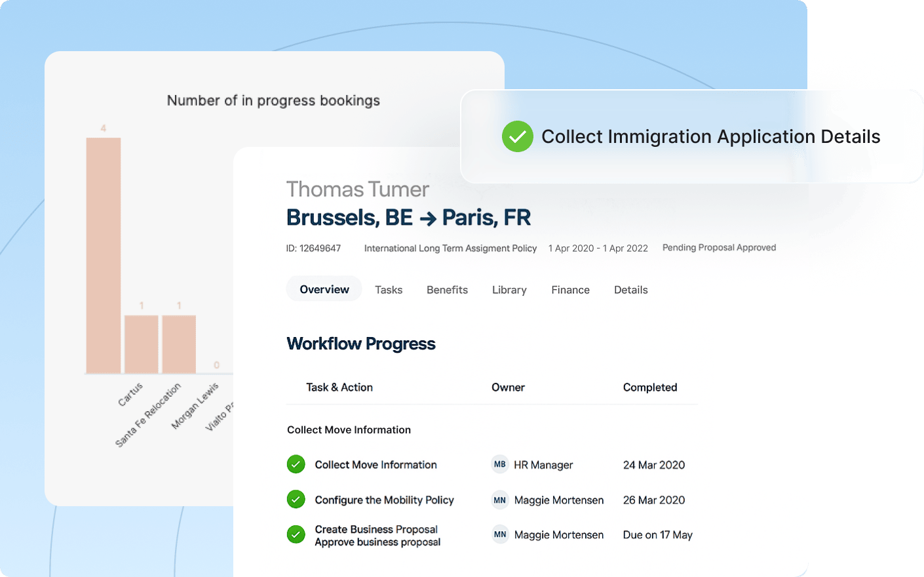Screen dimensions: 924x577
Task: Click the tallest bar in bookings chart
Action: click(x=104, y=256)
